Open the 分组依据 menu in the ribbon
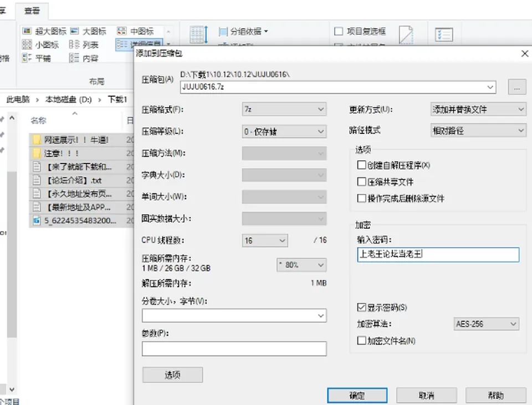Viewport: 532px width, 405px height. pos(244,32)
